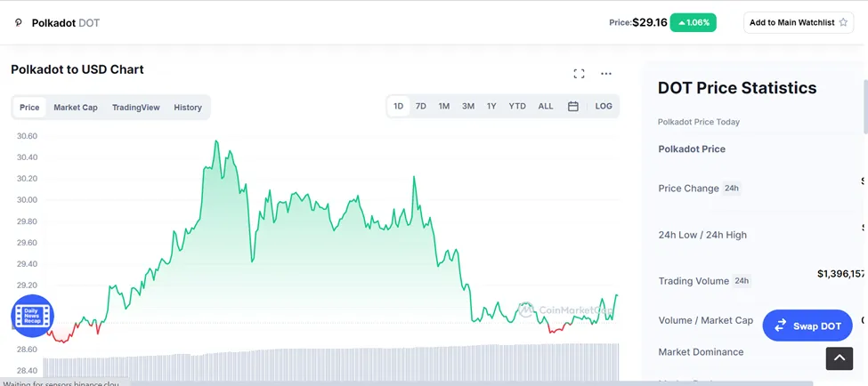Image resolution: width=868 pixels, height=386 pixels.
Task: Click the DOT Price Statistics heading
Action: (x=737, y=87)
